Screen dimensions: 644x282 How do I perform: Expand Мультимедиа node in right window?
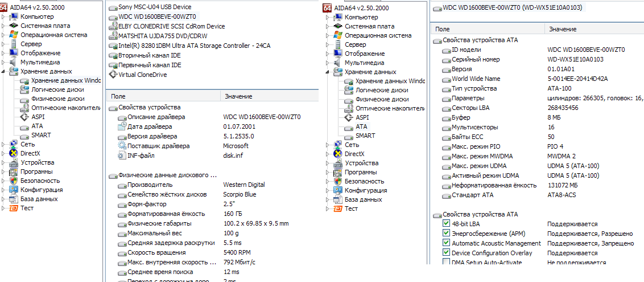(328, 63)
